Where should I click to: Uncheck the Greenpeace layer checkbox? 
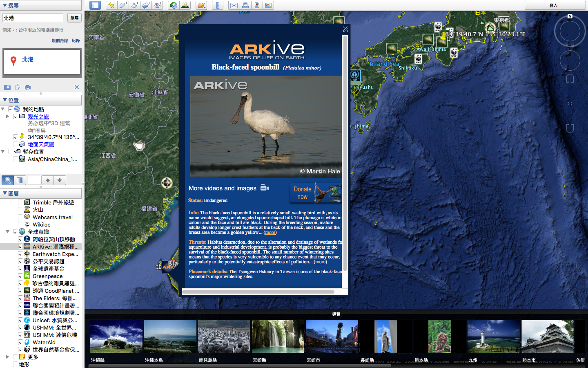(20, 276)
